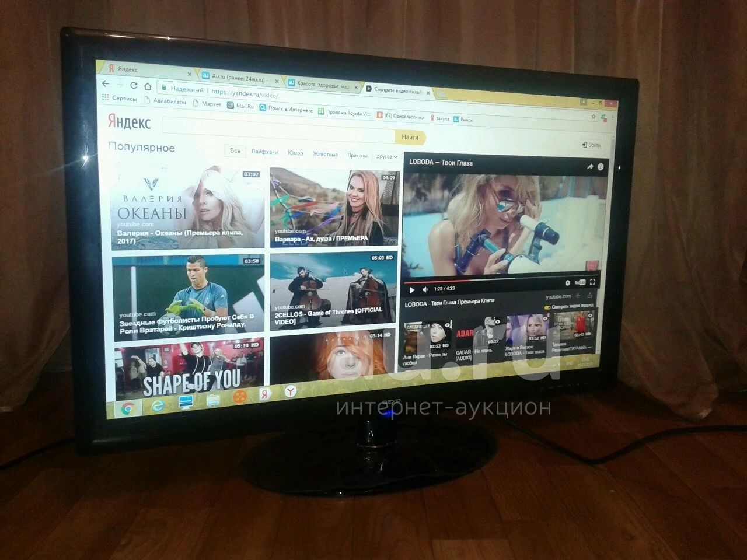
Task: Open the 'Продажа Toyota Vitz' bookmark
Action: point(344,113)
